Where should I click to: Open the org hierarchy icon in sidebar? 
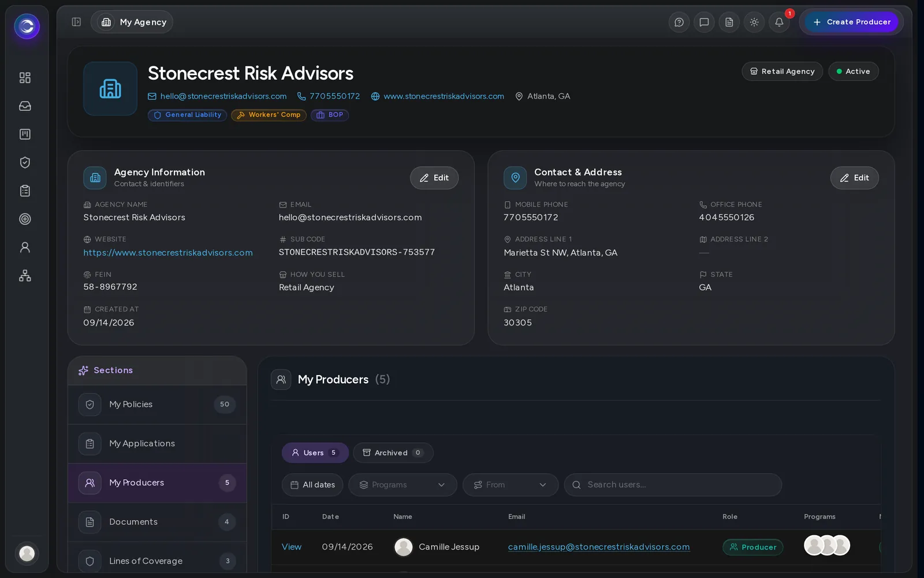pyautogui.click(x=25, y=276)
